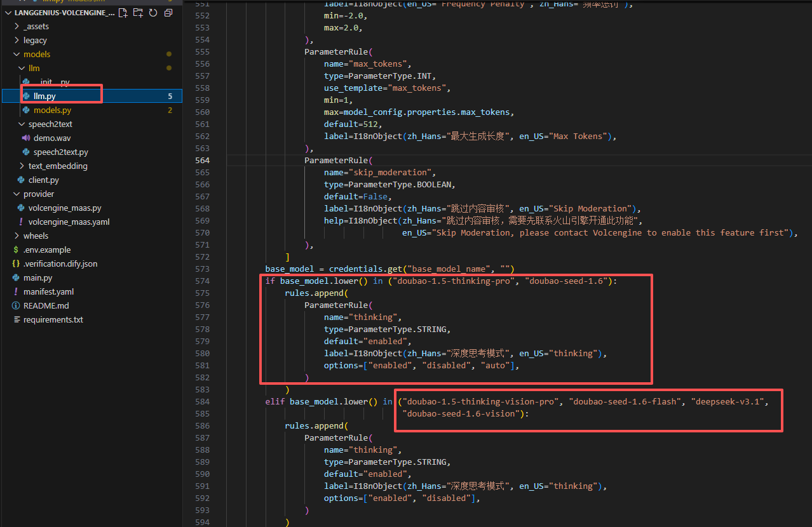Collapse the LANGGENIUS-VOLCENGINE project root chevron
The image size is (812, 527).
[x=7, y=12]
